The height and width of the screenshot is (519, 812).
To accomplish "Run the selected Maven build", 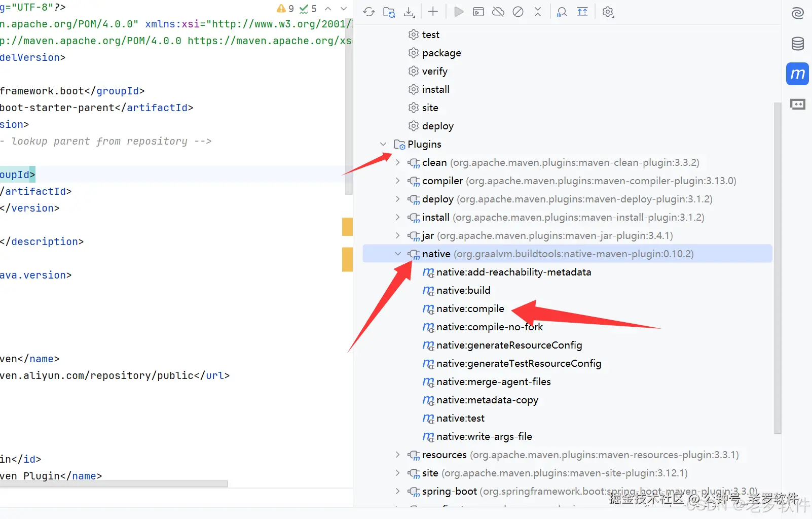I will click(459, 12).
